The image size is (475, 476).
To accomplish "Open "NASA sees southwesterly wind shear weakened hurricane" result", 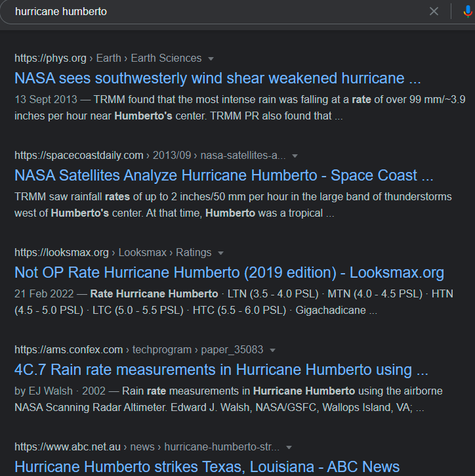I will point(217,78).
